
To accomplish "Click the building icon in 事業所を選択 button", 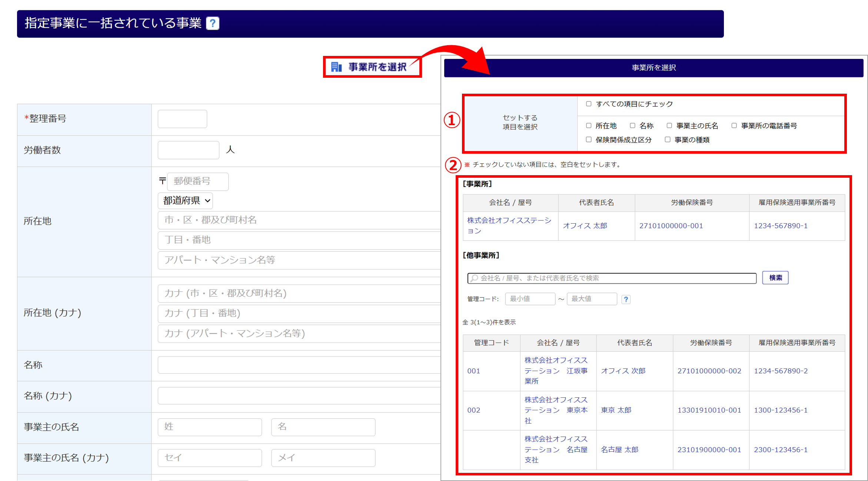I will click(x=336, y=67).
